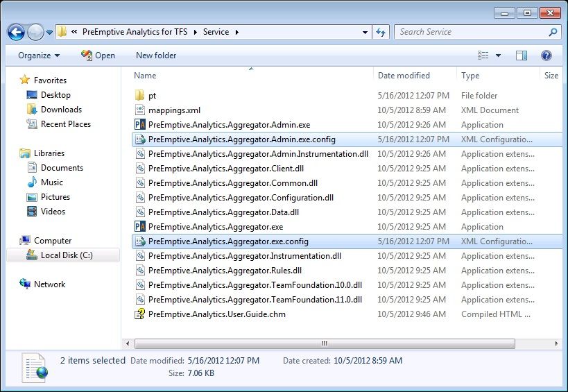Open the recent locations dropdown arrow

pos(49,33)
